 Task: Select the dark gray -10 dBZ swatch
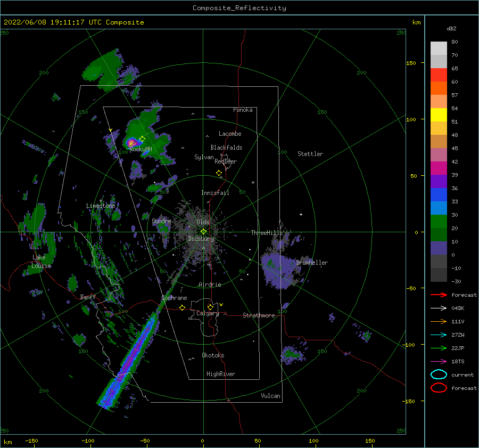pos(439,274)
